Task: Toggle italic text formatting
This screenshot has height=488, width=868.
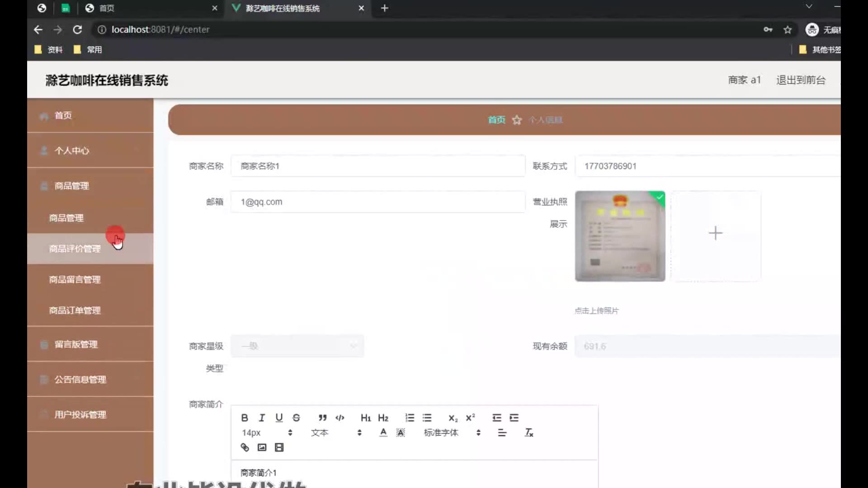Action: 262,418
